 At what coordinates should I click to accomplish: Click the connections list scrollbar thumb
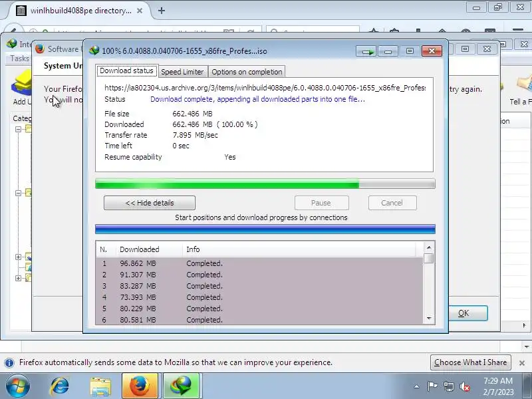point(429,259)
